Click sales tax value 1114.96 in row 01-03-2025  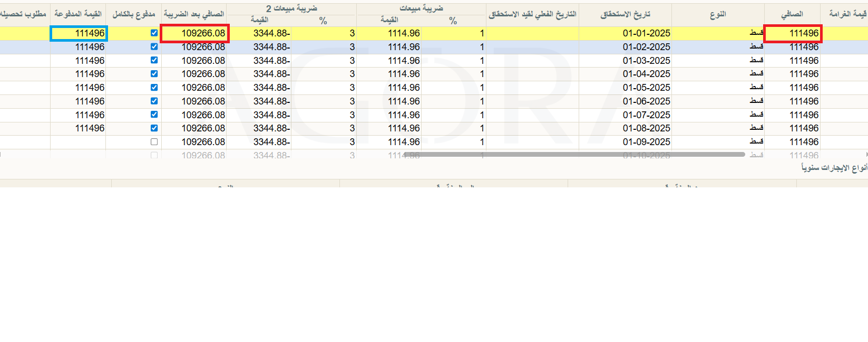tap(389, 61)
